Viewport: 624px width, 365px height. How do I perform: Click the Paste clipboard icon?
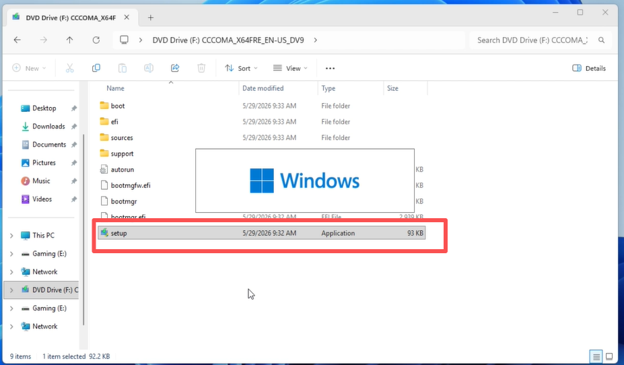[122, 68]
